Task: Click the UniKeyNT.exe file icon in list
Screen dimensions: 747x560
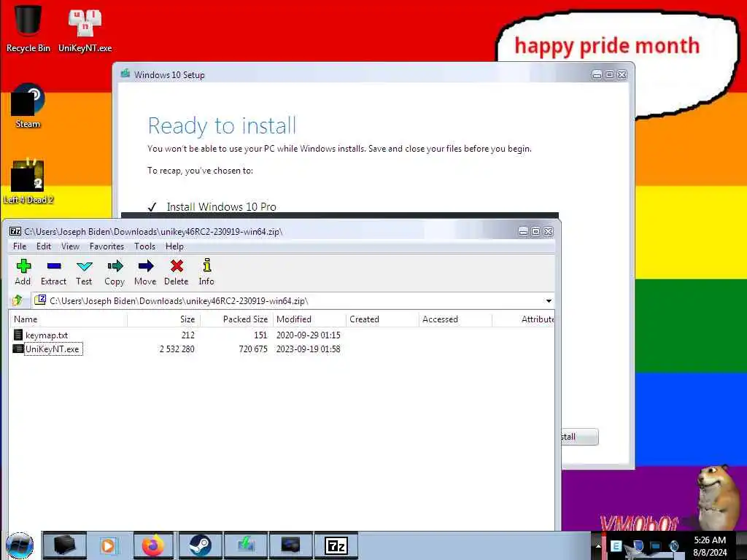Action: [18, 349]
